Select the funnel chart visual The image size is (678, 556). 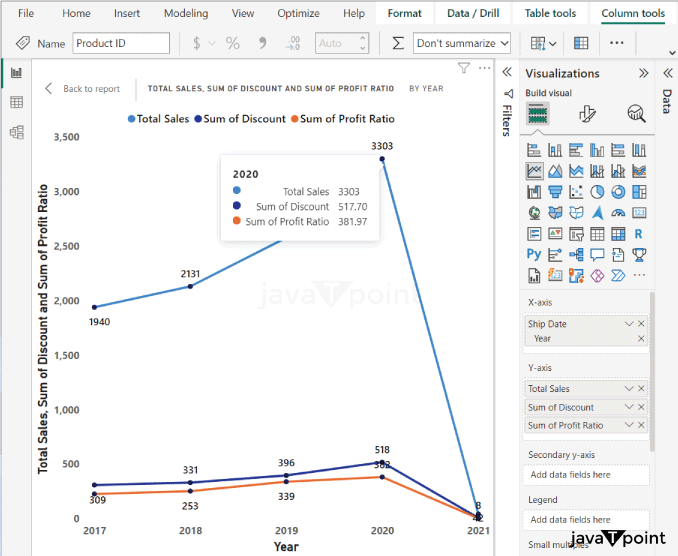tap(555, 192)
